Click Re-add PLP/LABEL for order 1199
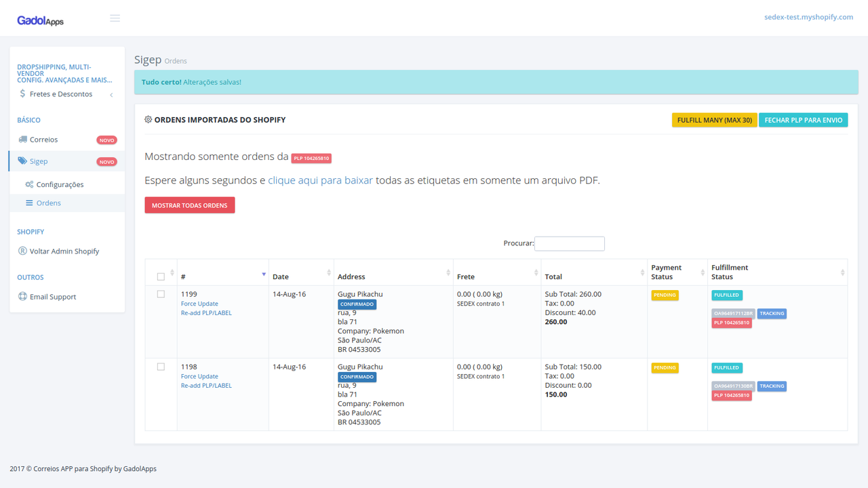This screenshot has height=488, width=868. tap(206, 312)
